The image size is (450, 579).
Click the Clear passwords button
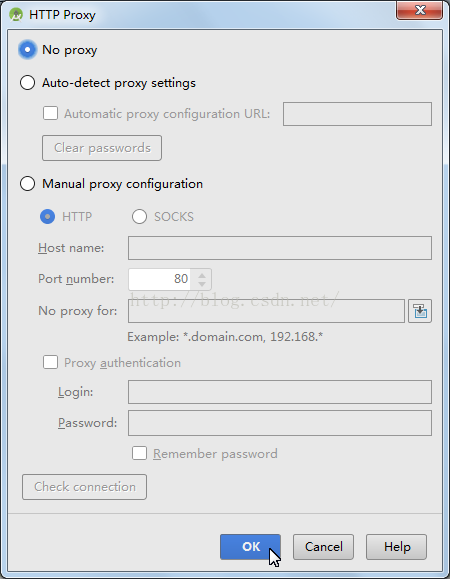(102, 148)
